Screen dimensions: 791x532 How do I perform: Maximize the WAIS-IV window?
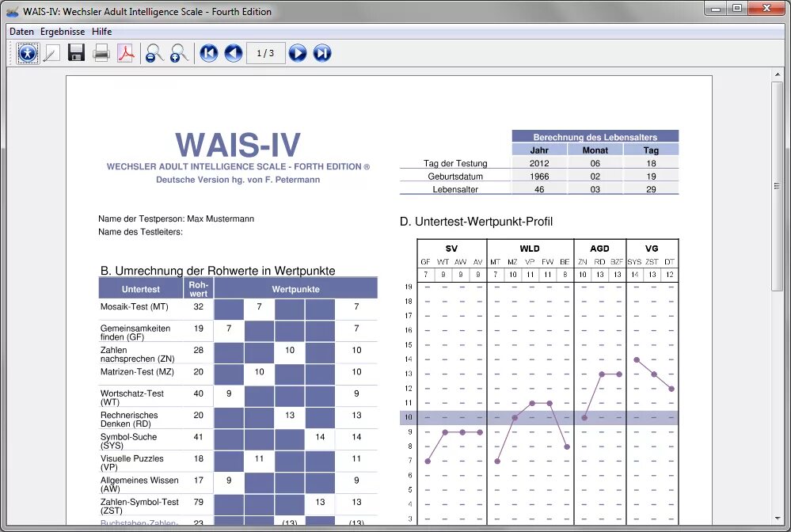point(737,8)
